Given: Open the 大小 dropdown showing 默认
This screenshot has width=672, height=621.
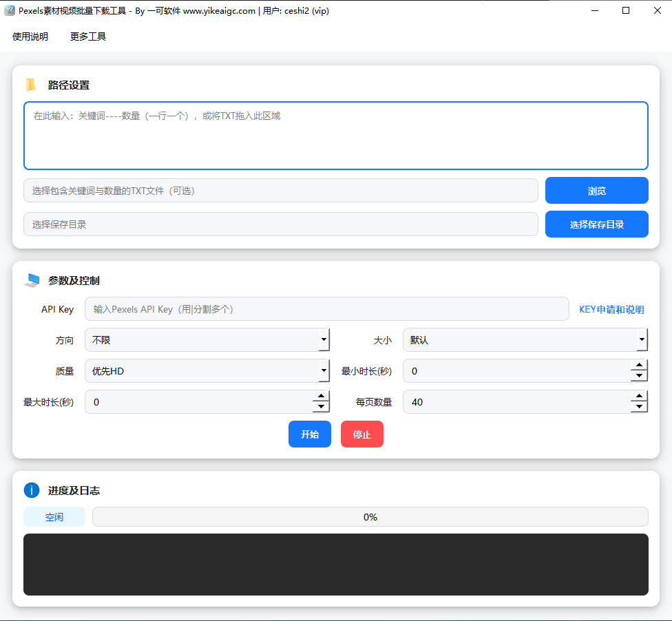Looking at the screenshot, I should click(x=525, y=339).
